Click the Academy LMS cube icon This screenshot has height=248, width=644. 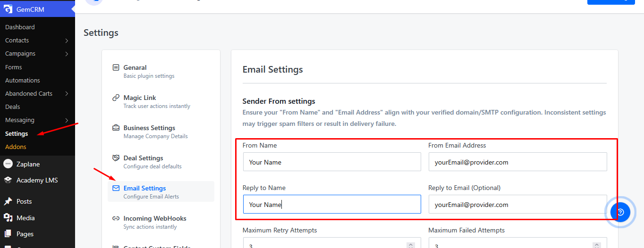tap(8, 180)
